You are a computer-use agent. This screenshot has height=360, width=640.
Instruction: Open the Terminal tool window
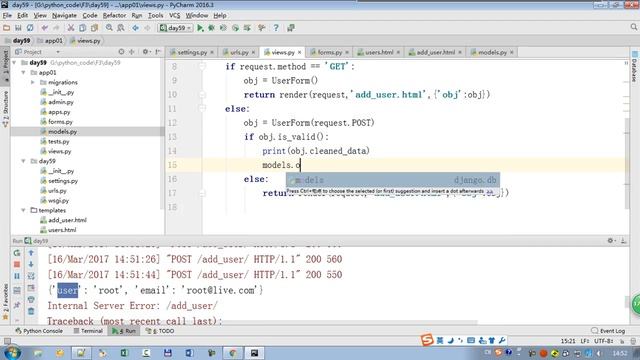88,331
